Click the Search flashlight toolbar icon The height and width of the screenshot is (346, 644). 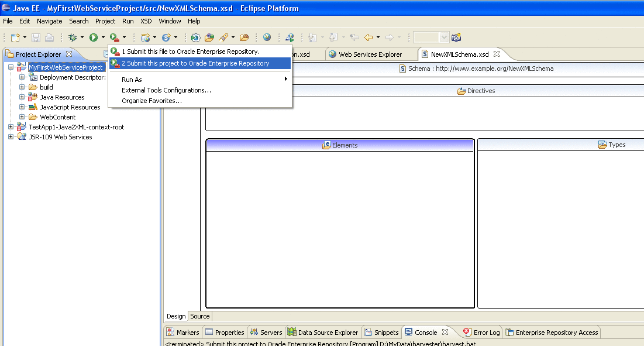click(x=223, y=38)
